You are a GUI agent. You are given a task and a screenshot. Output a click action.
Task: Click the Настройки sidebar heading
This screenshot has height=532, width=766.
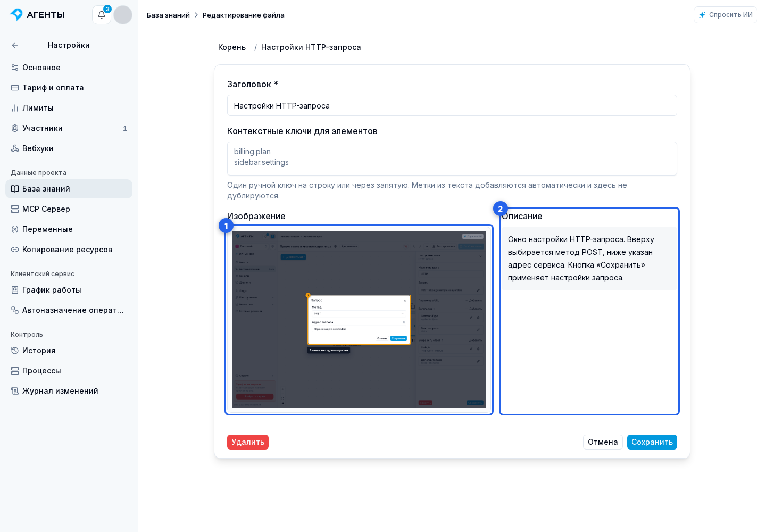pyautogui.click(x=69, y=45)
